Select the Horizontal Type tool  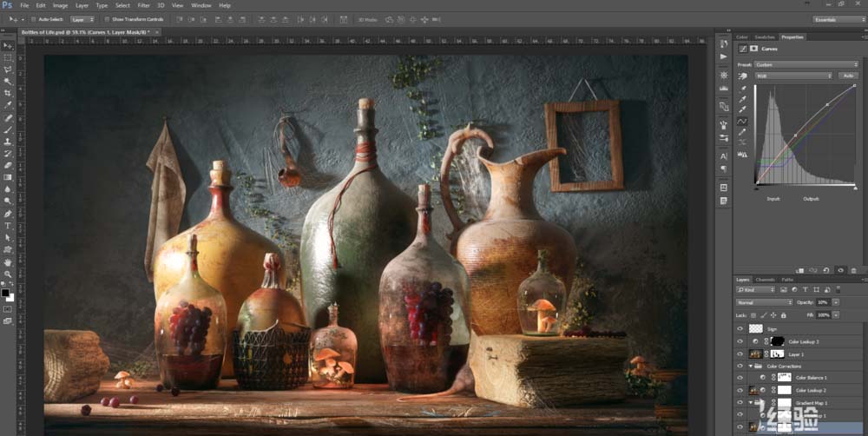point(8,226)
